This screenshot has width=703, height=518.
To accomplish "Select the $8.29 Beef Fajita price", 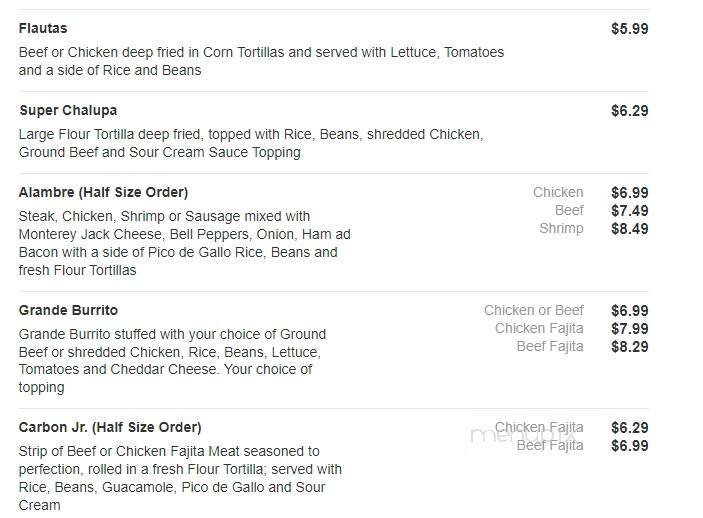I will click(629, 346).
